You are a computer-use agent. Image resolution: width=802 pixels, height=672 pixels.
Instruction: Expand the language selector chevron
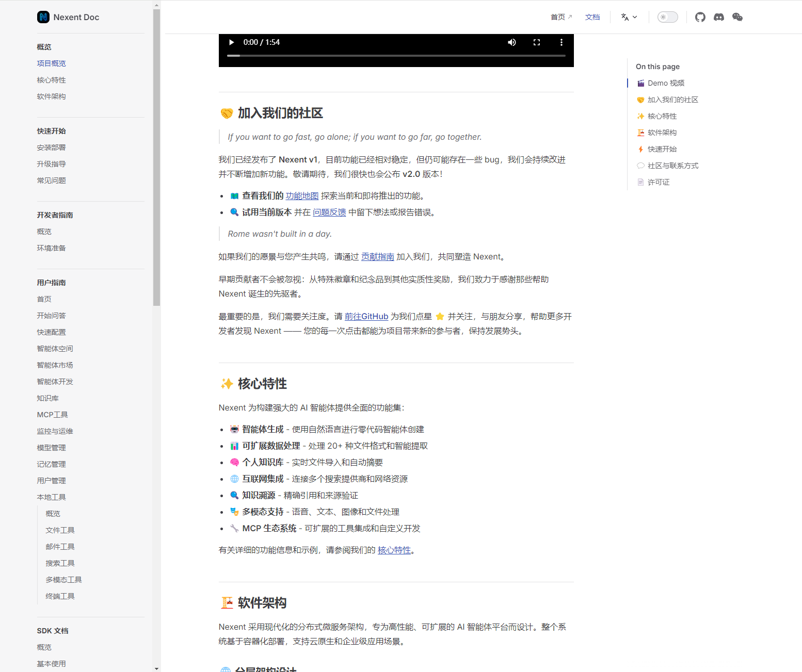coord(635,17)
